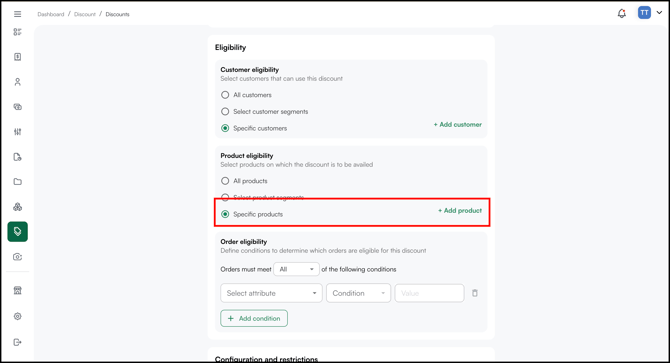Click the + Add product link
Screen dimensions: 670x363
460,211
